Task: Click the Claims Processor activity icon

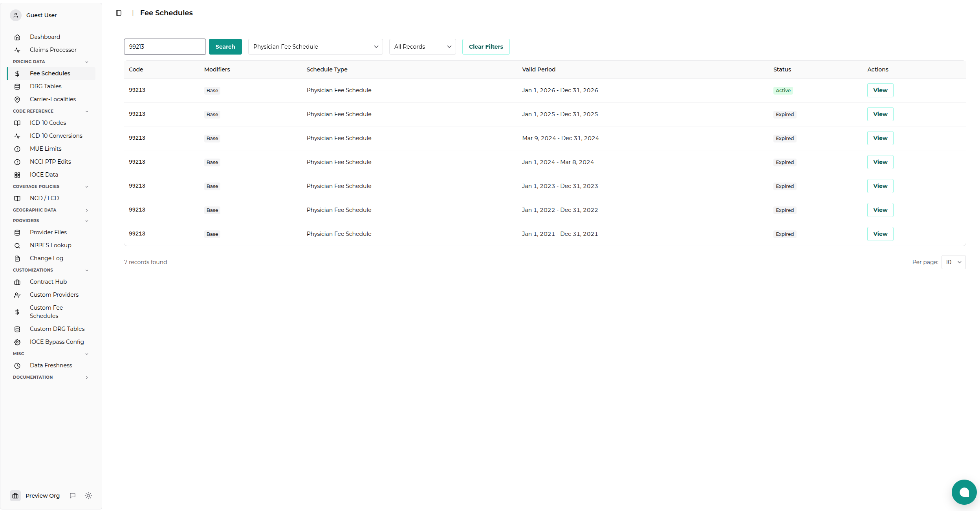Action: (17, 50)
